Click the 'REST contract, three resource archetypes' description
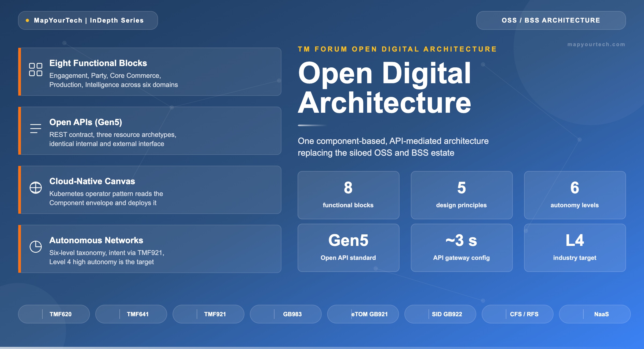Viewport: 644px width, 349px height. tap(113, 139)
